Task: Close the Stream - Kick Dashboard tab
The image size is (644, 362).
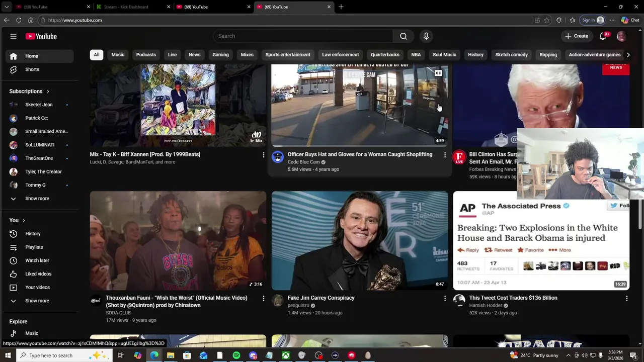Action: pyautogui.click(x=169, y=7)
